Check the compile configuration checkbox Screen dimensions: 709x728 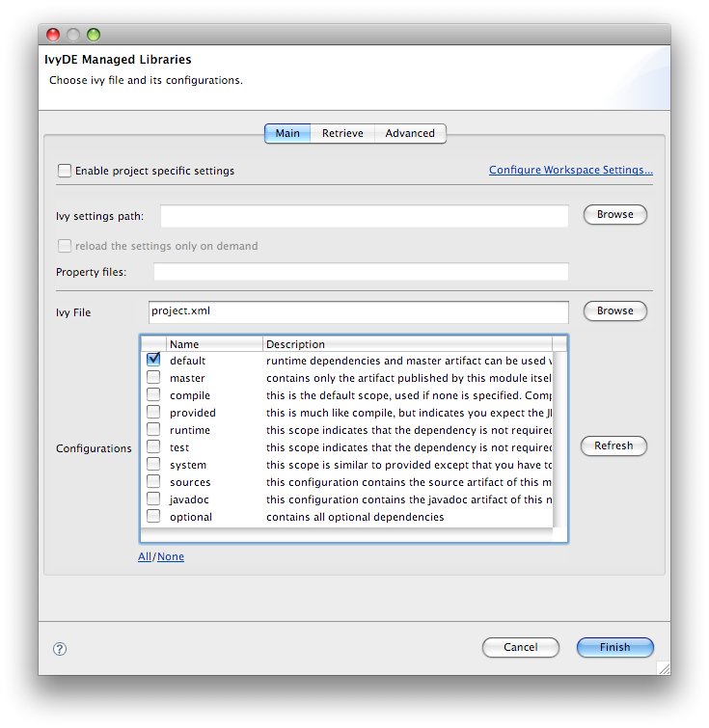[153, 395]
